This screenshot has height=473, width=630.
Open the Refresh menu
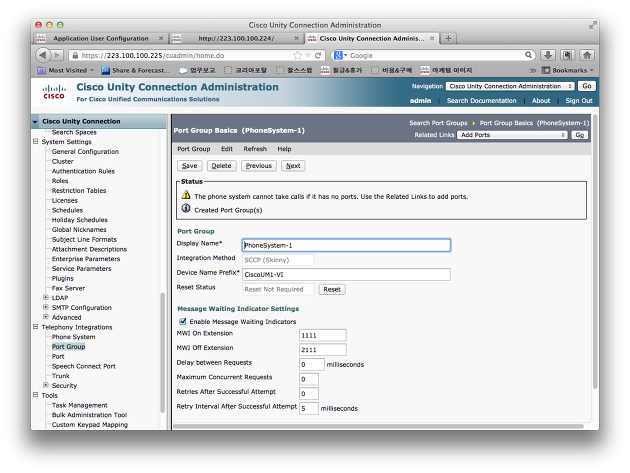tap(255, 149)
